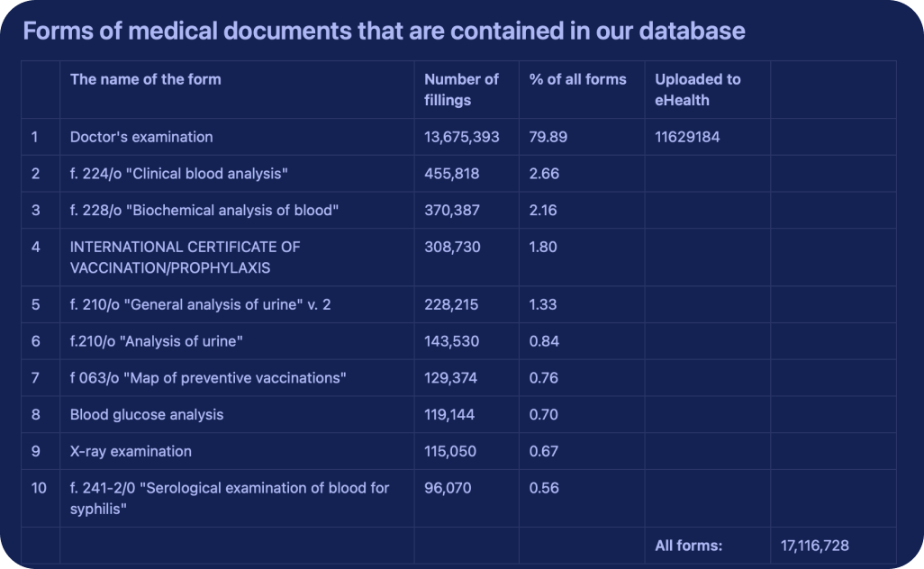924x569 pixels.
Task: Select the "Doctor's examination" row name
Action: point(141,137)
